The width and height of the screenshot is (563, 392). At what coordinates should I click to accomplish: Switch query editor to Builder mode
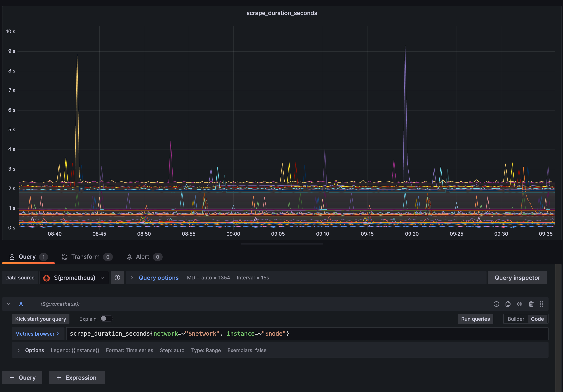tap(516, 319)
